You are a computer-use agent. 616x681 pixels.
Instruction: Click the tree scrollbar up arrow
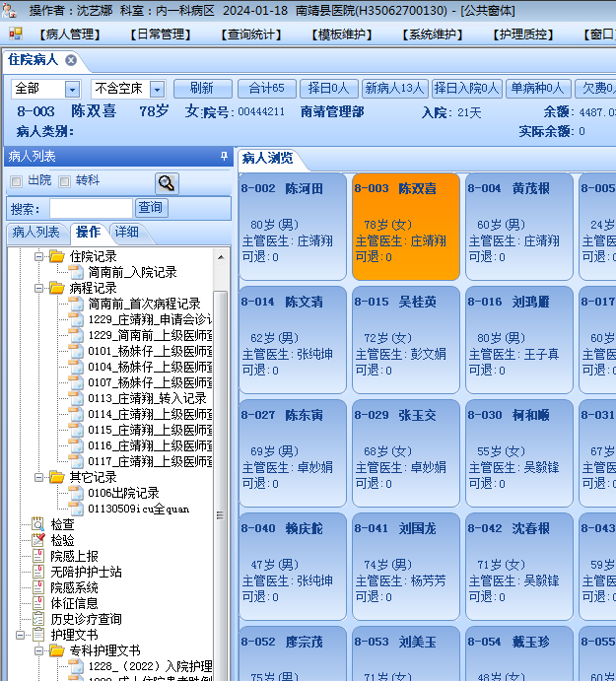click(x=220, y=256)
